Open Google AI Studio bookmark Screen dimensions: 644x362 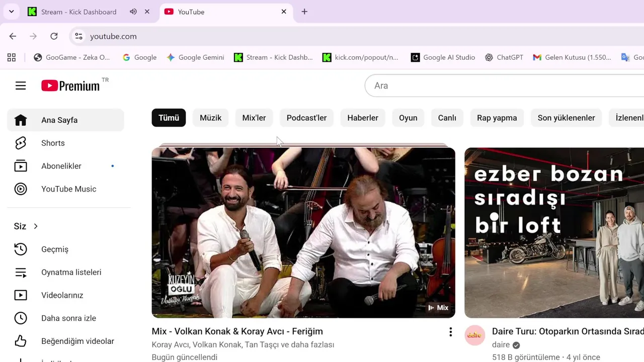(443, 57)
